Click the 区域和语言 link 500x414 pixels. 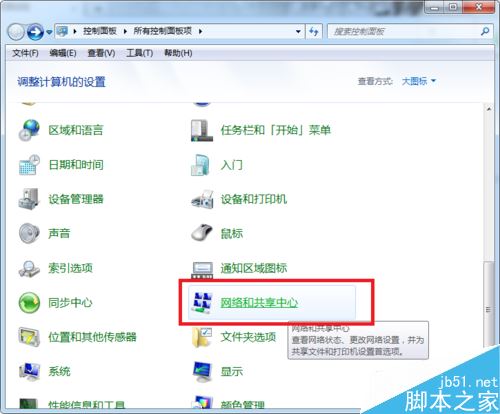76,130
